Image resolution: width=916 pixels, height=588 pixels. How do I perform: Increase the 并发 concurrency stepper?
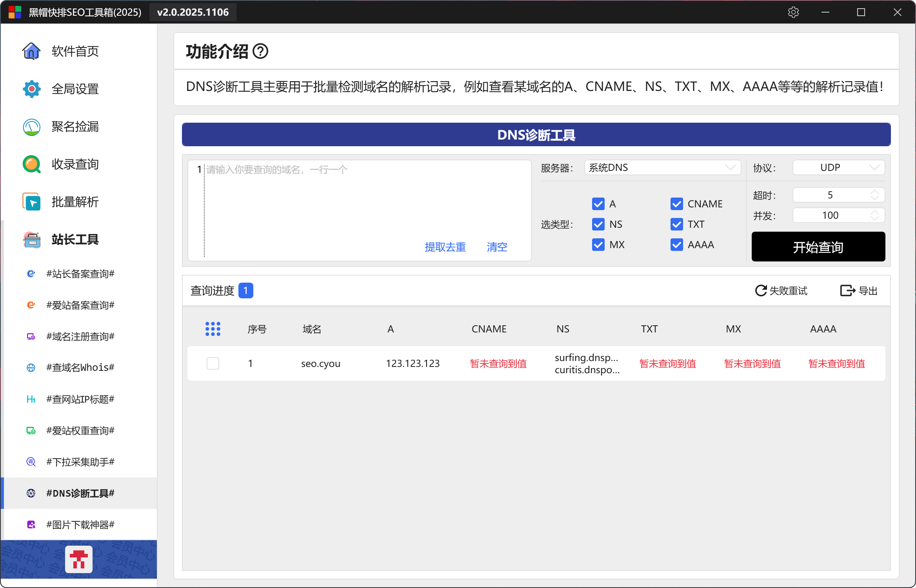point(874,212)
